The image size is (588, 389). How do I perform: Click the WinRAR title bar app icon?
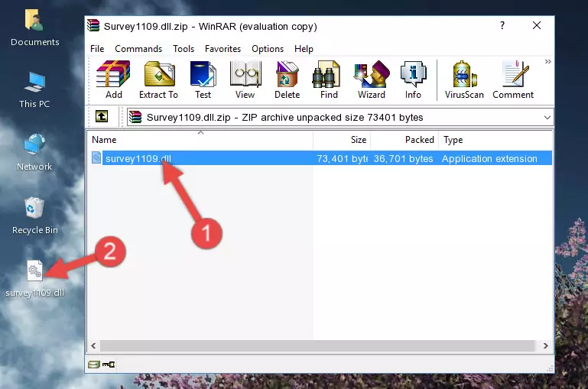93,26
